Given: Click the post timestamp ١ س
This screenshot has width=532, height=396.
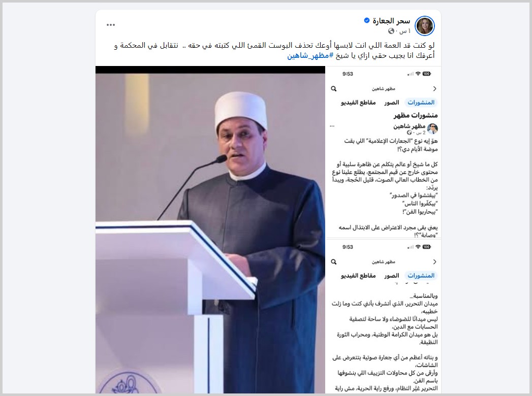Looking at the screenshot, I should click(x=405, y=31).
